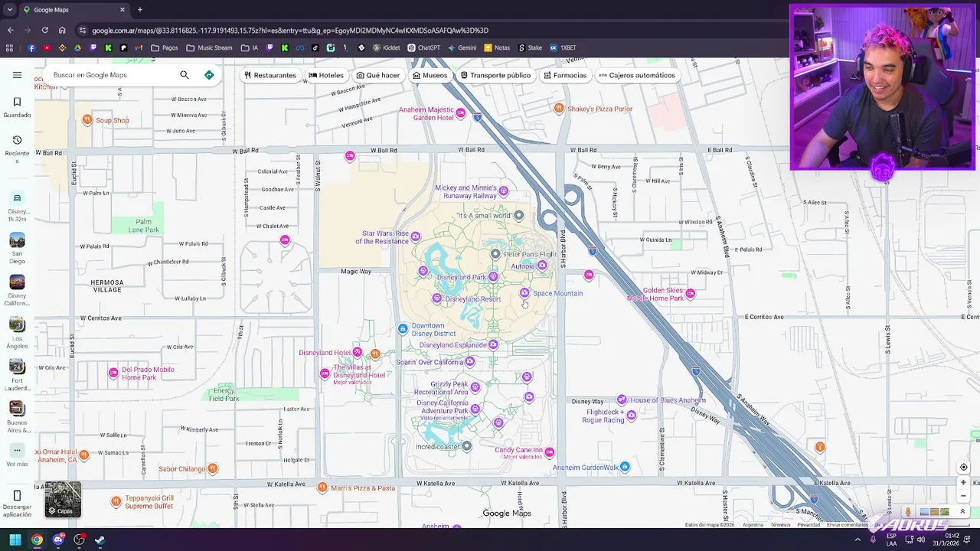
Task: Open the ChatGPT bookmark
Action: (x=423, y=47)
